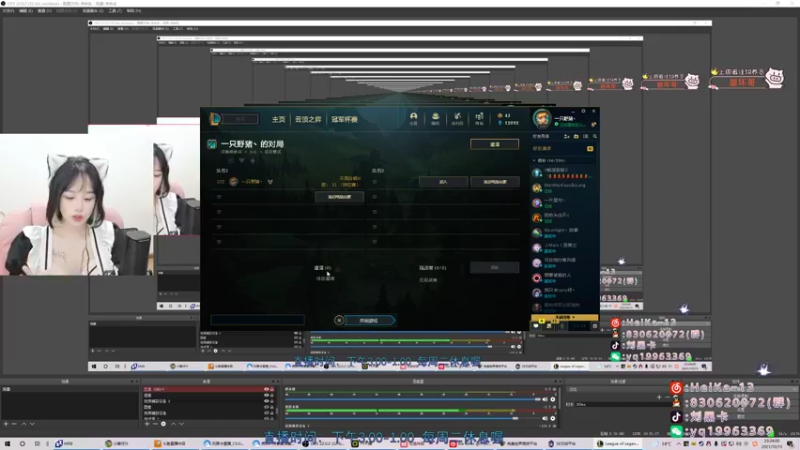This screenshot has width=800, height=450.
Task: Click the move source up arrow
Action: tap(173, 423)
